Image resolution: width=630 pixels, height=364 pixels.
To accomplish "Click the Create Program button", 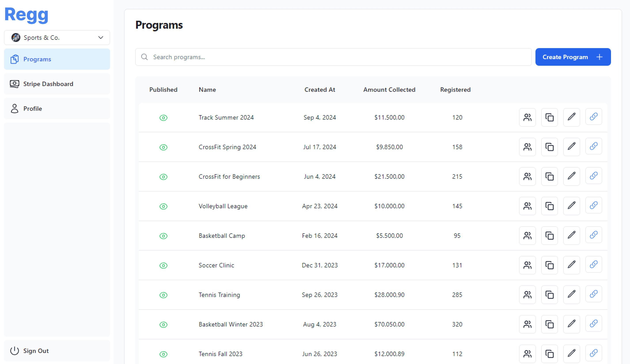I will click(x=573, y=57).
